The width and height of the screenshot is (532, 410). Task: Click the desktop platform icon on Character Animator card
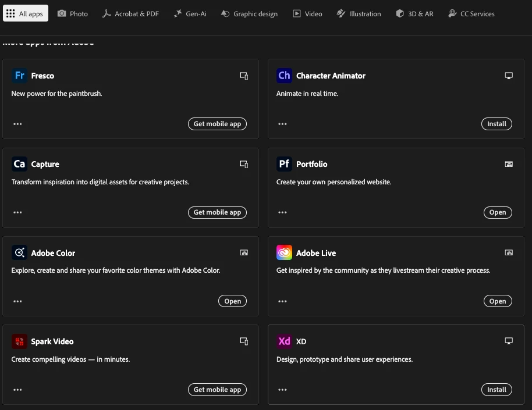509,76
